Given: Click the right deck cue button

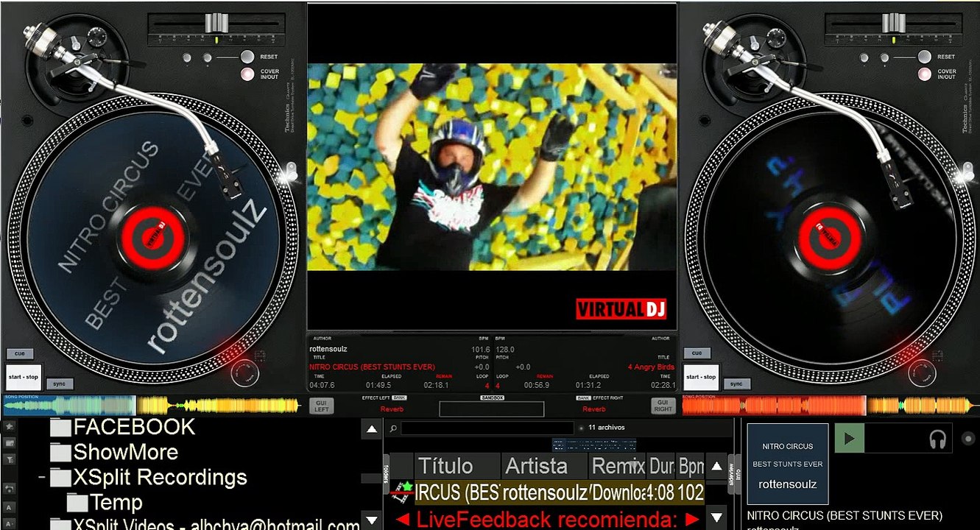Looking at the screenshot, I should coord(697,353).
